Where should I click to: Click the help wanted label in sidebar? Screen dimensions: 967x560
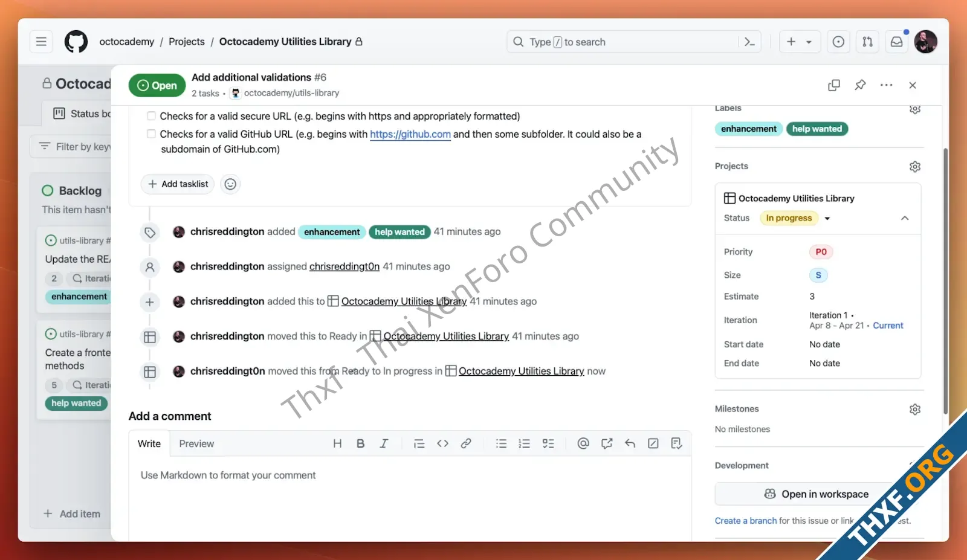coord(817,129)
